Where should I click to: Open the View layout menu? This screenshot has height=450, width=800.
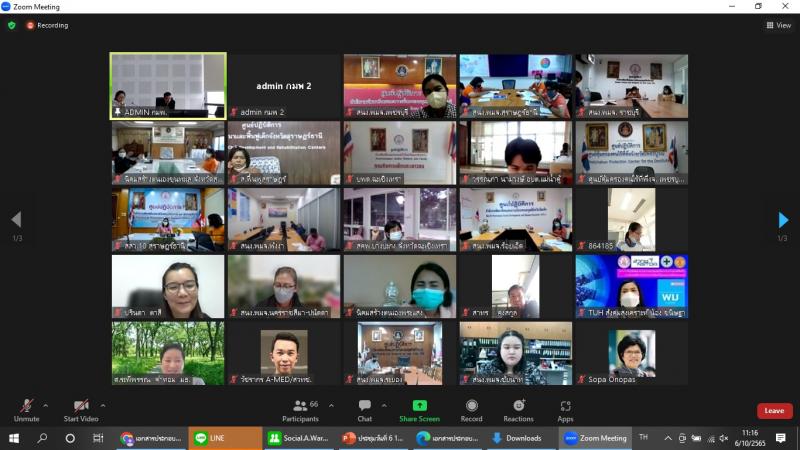779,25
